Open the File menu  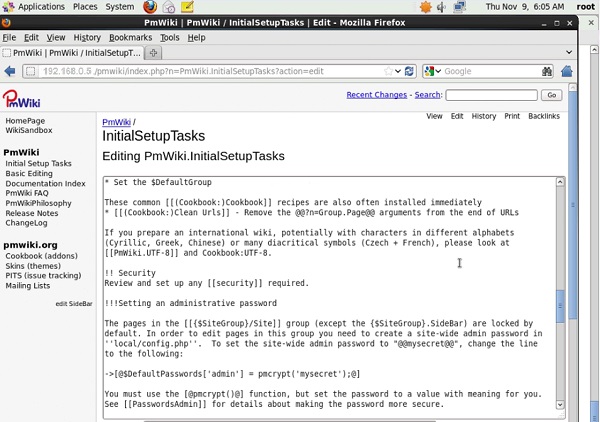(x=9, y=37)
